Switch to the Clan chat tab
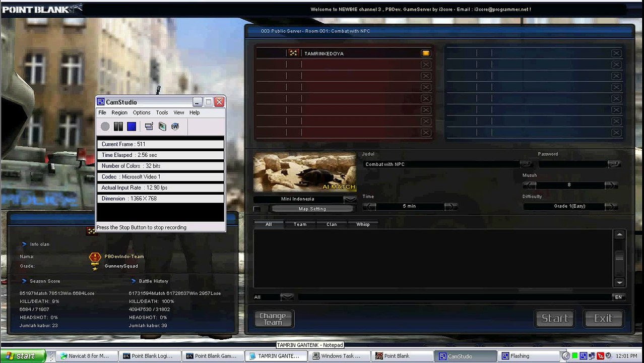This screenshot has height=363, width=644. pos(332,224)
